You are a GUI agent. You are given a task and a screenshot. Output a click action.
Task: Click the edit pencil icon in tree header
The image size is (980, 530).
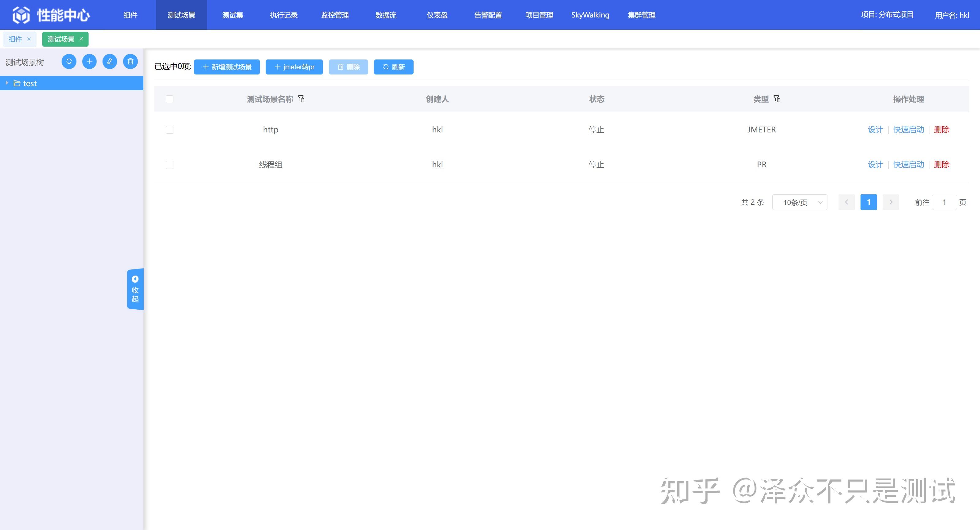110,61
